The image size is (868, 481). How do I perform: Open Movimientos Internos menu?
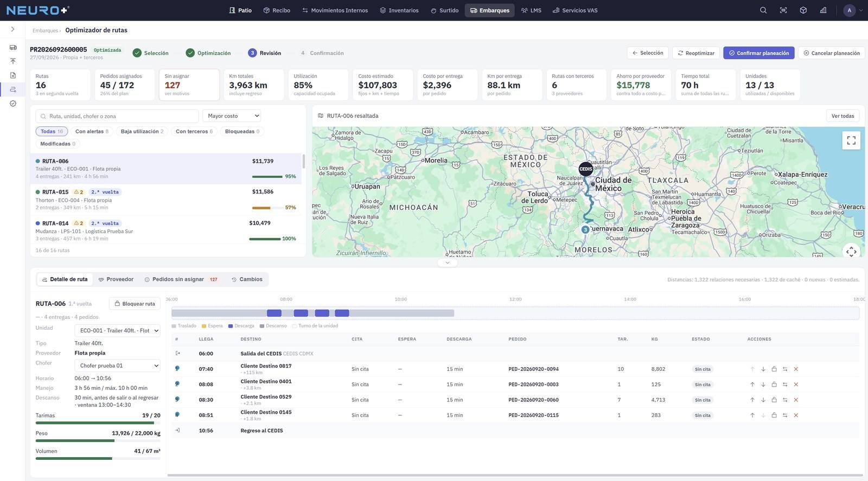(335, 10)
